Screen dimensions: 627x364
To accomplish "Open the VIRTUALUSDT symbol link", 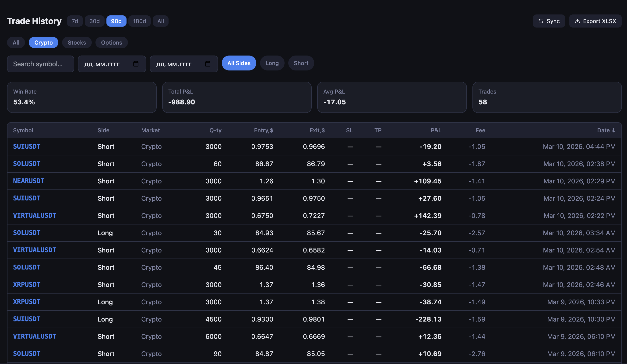I will point(35,215).
